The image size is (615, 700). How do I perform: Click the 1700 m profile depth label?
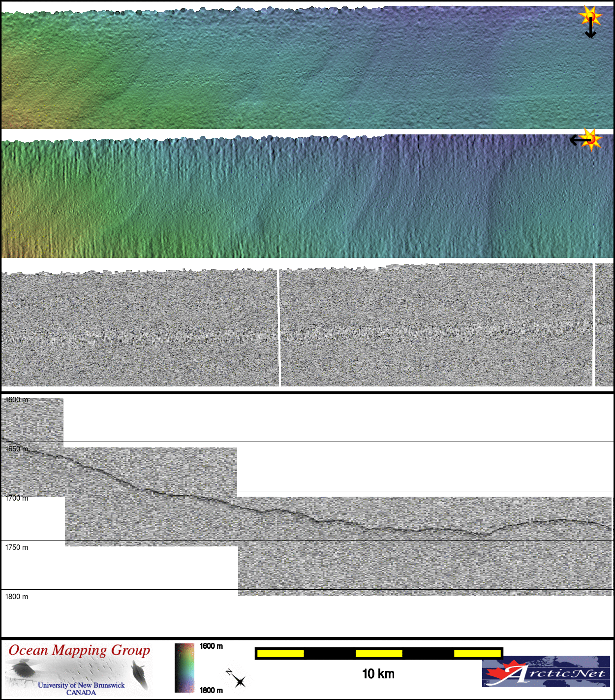[17, 498]
